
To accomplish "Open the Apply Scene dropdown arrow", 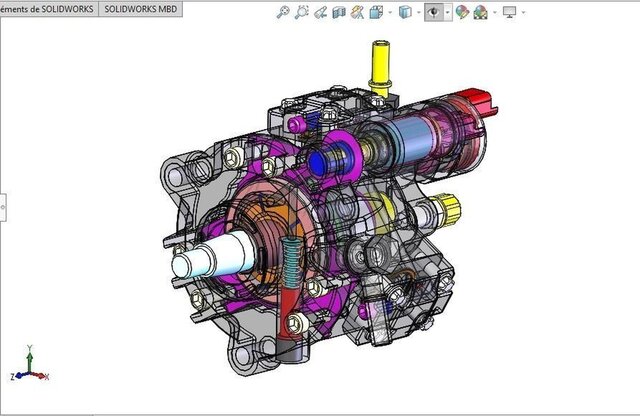I will (493, 12).
